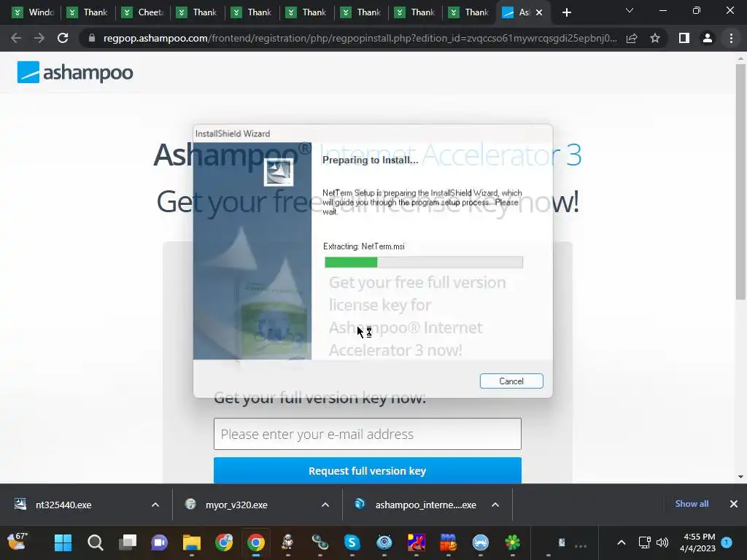
Task: Click Show all downloads link
Action: point(692,504)
